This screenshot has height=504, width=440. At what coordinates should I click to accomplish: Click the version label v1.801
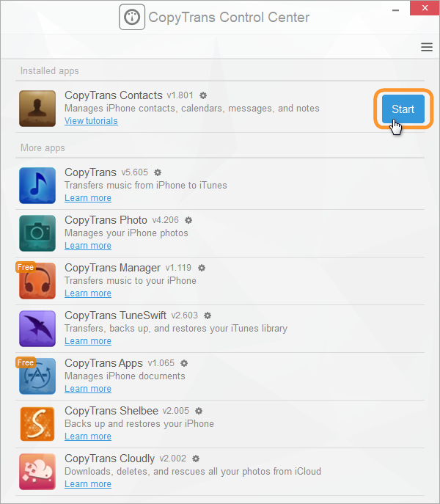click(180, 95)
